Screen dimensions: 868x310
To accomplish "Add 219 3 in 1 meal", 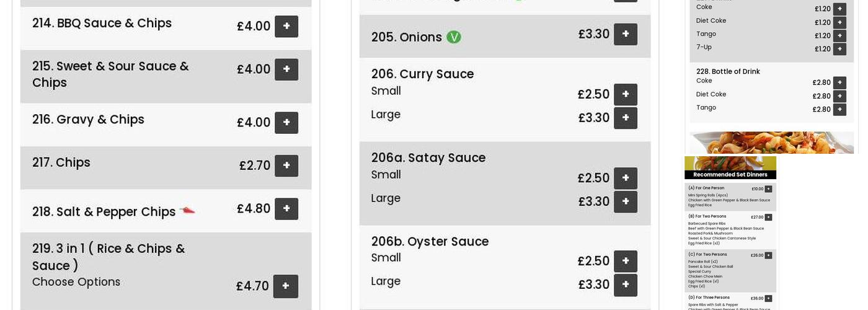I will point(286,286).
